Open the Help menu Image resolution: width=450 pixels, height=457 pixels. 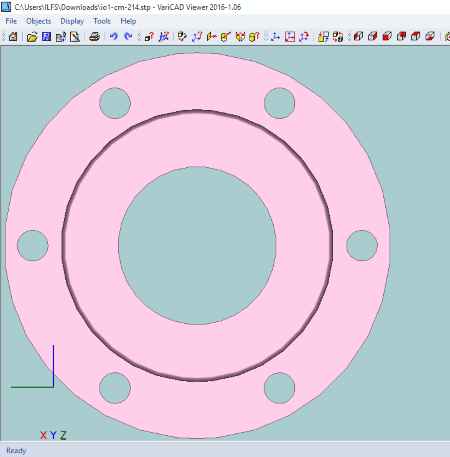click(x=128, y=21)
